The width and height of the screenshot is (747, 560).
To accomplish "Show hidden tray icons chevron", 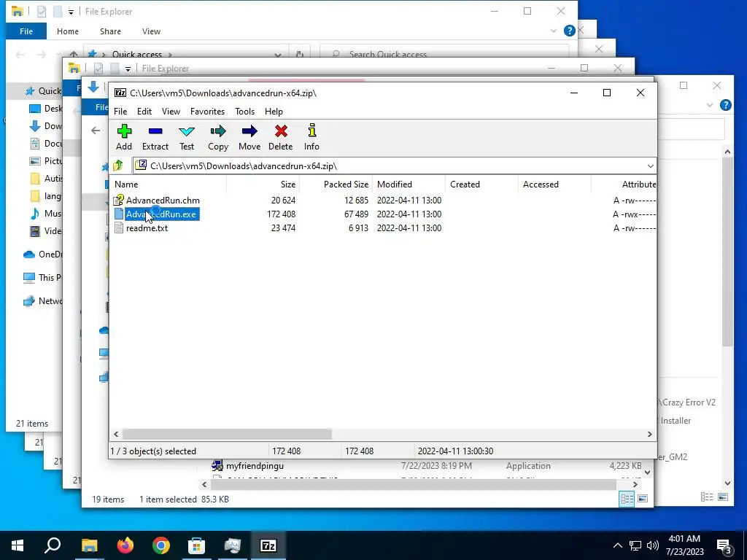I will pyautogui.click(x=617, y=545).
